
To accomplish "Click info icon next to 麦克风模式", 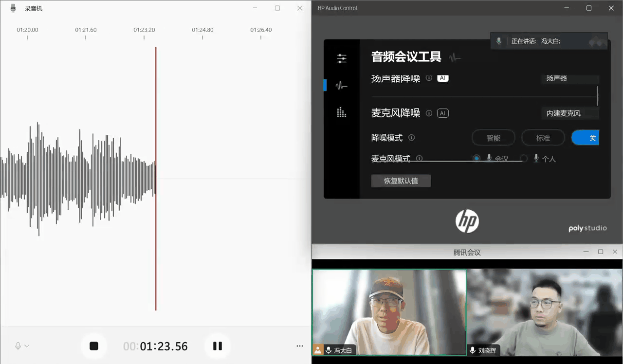I will pyautogui.click(x=419, y=159).
